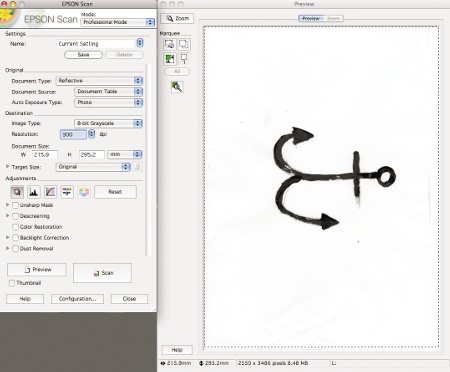450x372 pixels.
Task: Check the Thumbnail option
Action: [x=12, y=283]
